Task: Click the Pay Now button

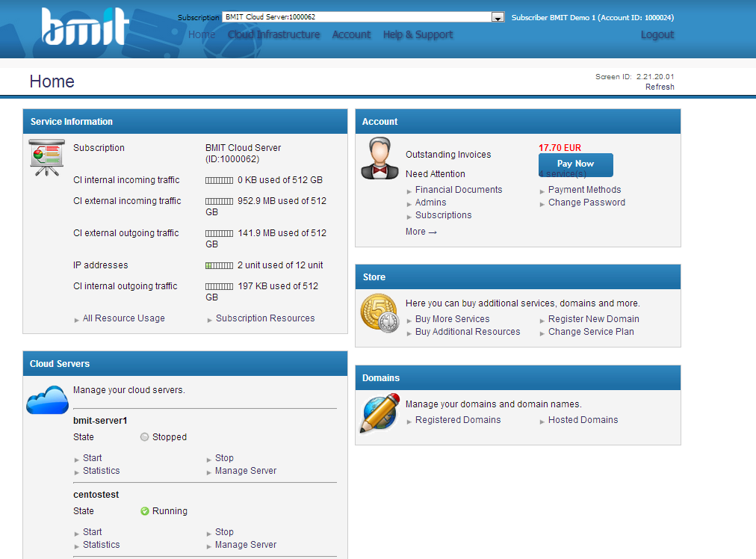Action: (x=576, y=164)
